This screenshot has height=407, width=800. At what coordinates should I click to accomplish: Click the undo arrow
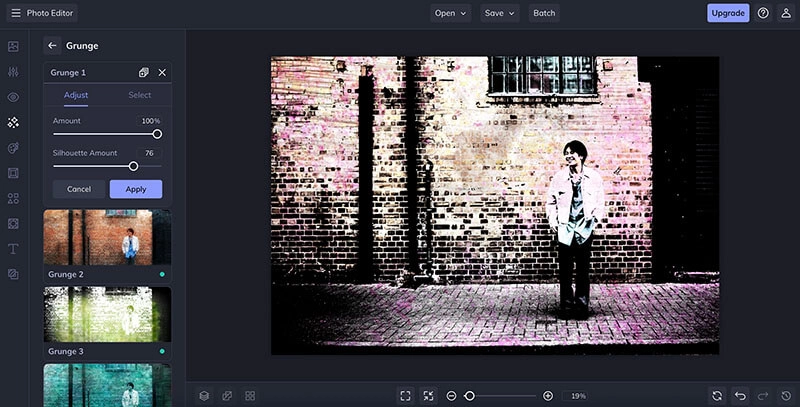coord(740,396)
